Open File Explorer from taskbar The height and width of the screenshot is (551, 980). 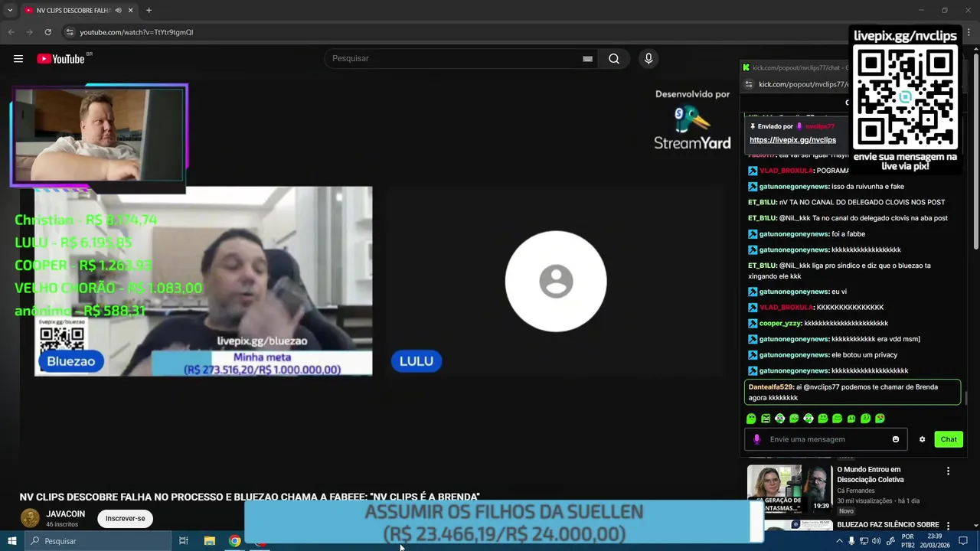(210, 541)
